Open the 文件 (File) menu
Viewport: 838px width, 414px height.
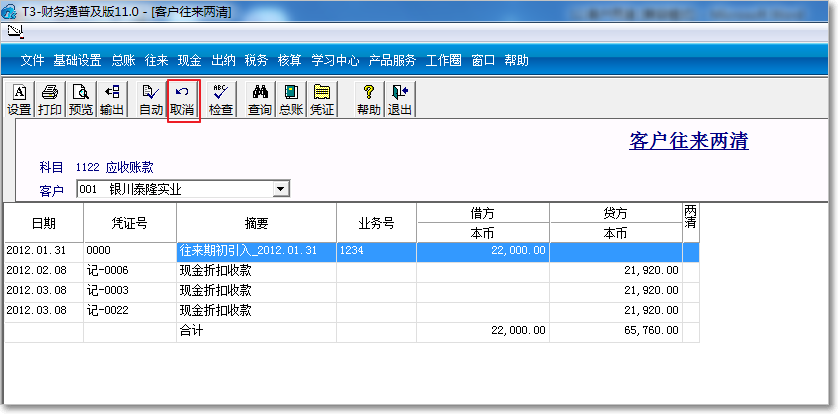(33, 60)
